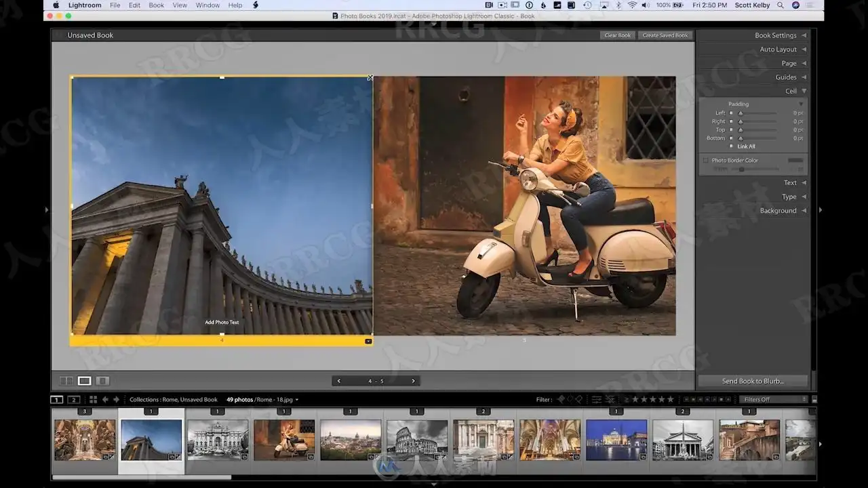The height and width of the screenshot is (488, 868).
Task: Open the Book menu in menu bar
Action: point(156,5)
